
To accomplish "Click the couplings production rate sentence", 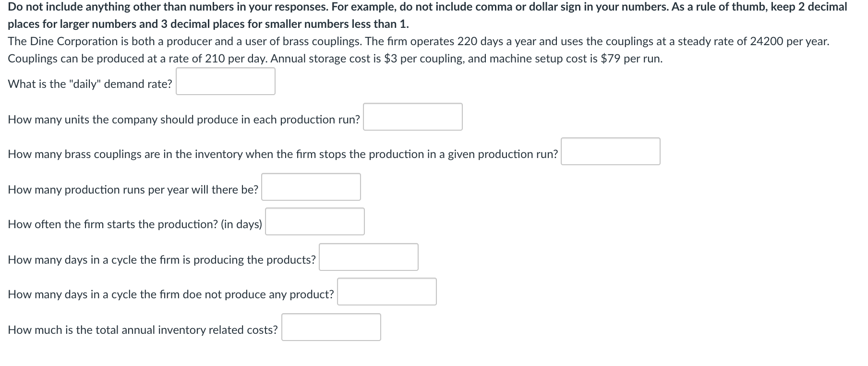I will tap(335, 59).
